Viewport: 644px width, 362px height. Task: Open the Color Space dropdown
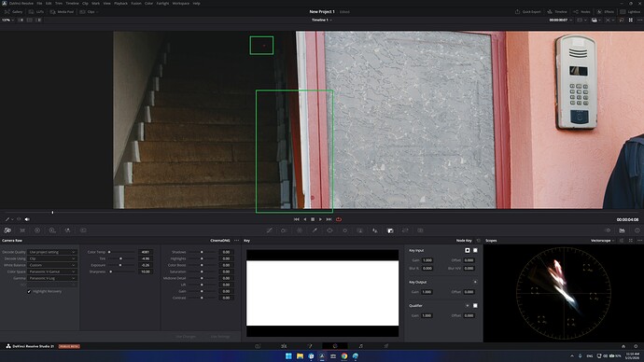point(52,271)
